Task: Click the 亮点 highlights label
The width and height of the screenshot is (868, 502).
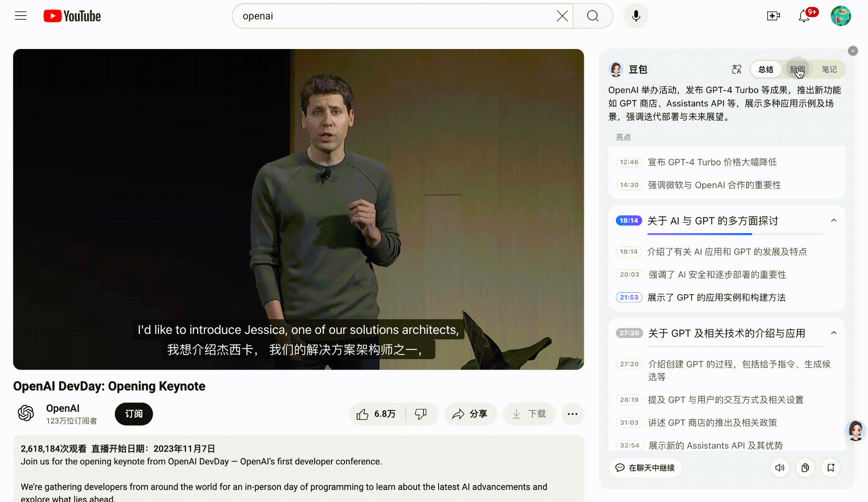Action: click(x=623, y=137)
